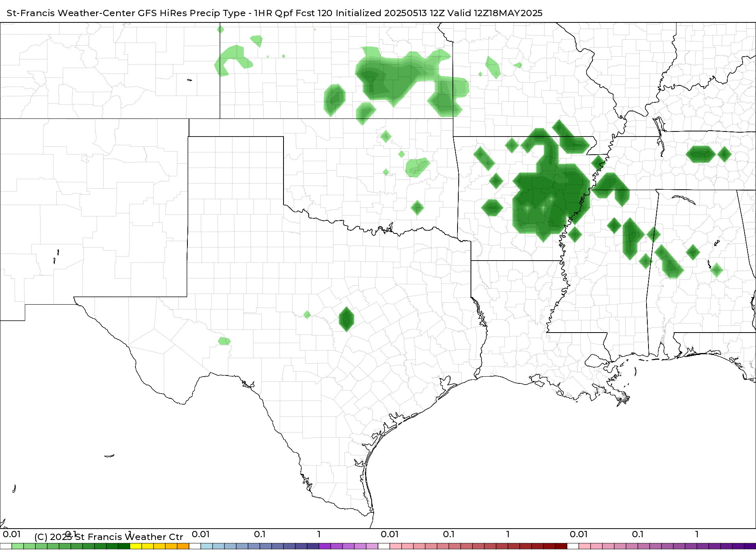Select the 0.1 label above the blue scale
The image size is (756, 551).
(x=260, y=534)
